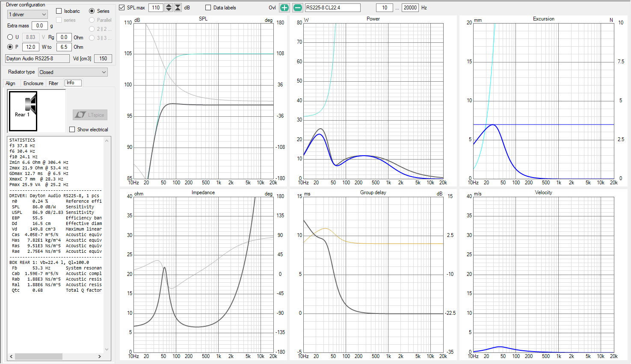Click scroll-down arrow of statistics panel
631x364 pixels.
click(x=107, y=349)
